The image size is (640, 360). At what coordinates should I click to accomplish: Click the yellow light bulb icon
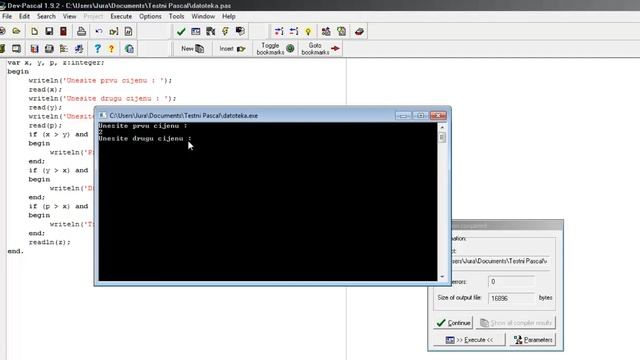[x=309, y=31]
